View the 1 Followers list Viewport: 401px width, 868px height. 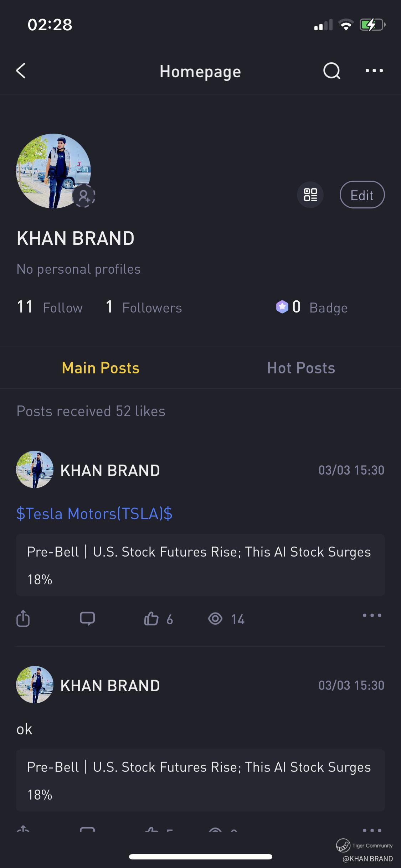click(x=144, y=307)
